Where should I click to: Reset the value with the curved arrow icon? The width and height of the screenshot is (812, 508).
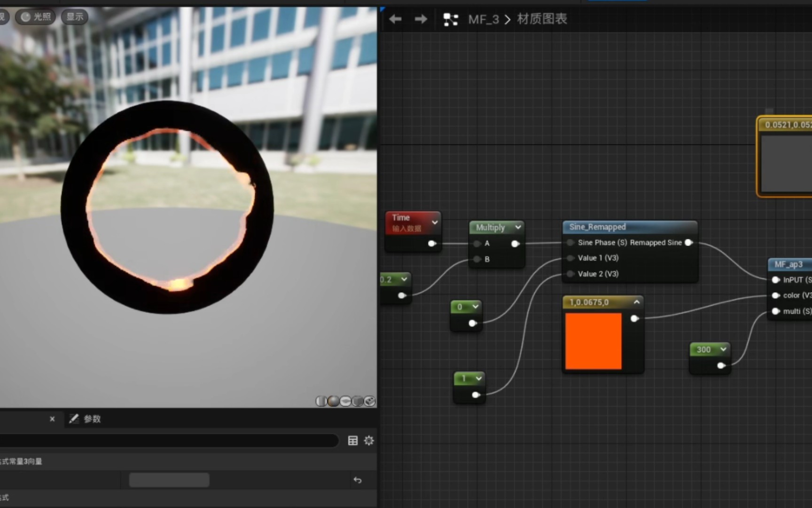point(358,480)
